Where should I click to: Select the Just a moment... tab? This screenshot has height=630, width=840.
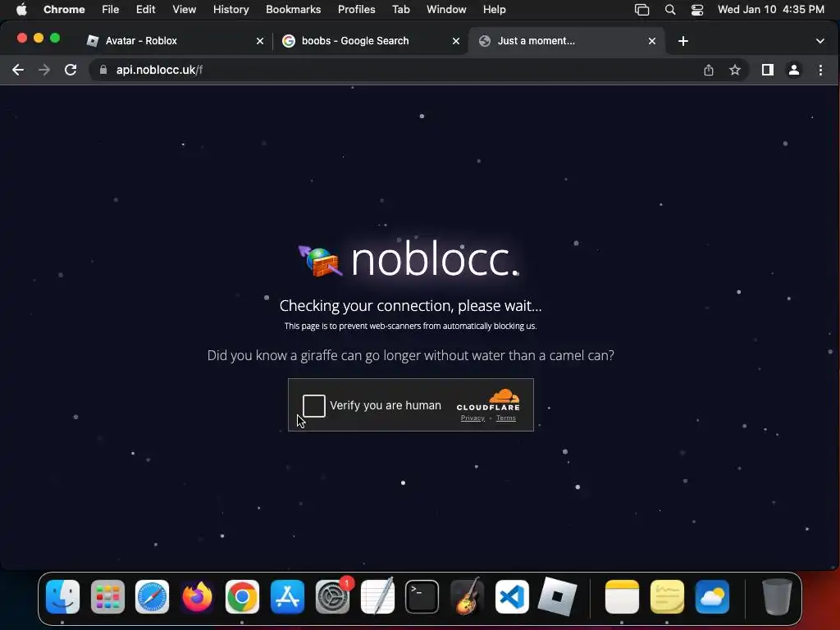click(567, 41)
